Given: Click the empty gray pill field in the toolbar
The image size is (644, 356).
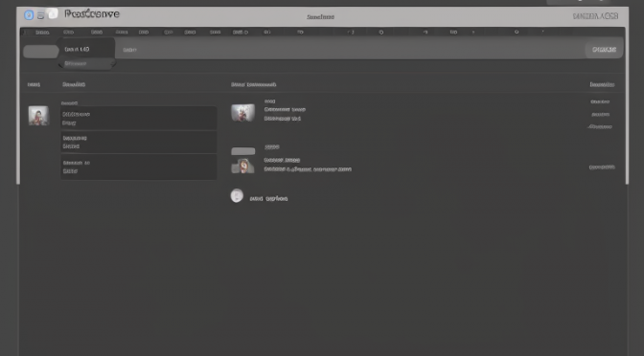Looking at the screenshot, I should 40,52.
